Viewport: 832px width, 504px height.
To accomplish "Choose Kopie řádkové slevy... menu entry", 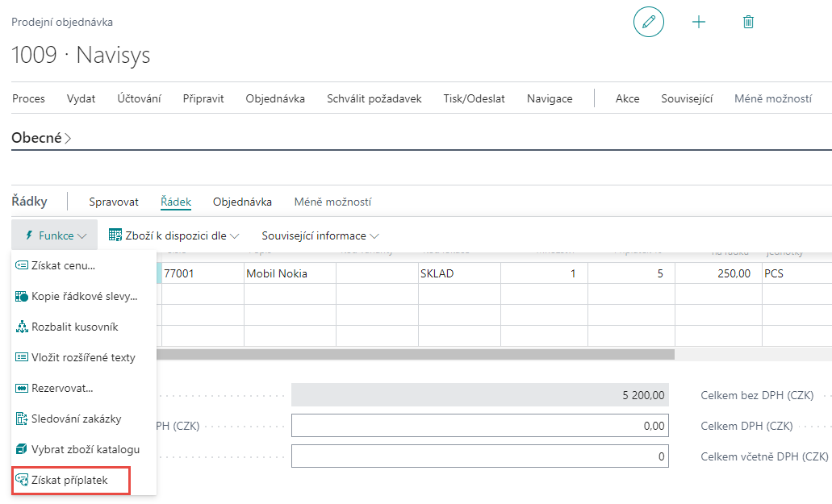I will (84, 296).
